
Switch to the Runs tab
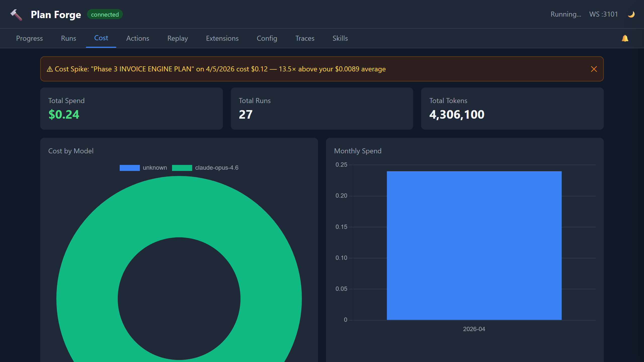click(68, 38)
